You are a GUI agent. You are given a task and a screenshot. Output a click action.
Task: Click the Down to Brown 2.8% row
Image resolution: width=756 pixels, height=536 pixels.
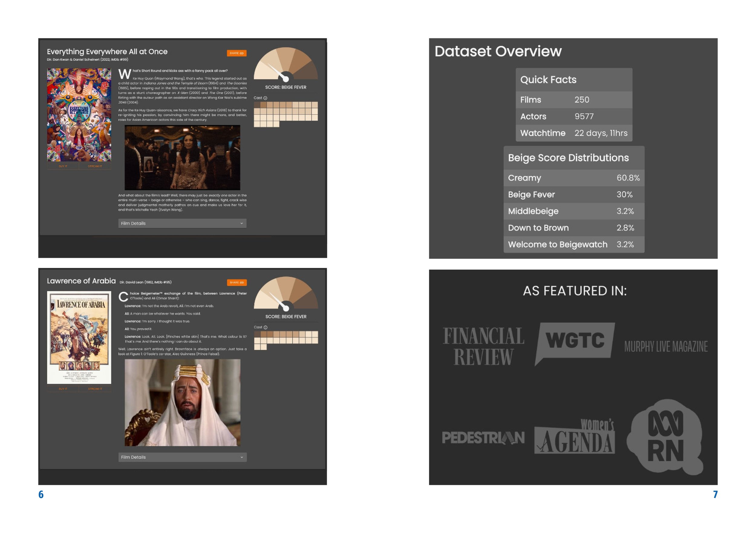click(574, 228)
